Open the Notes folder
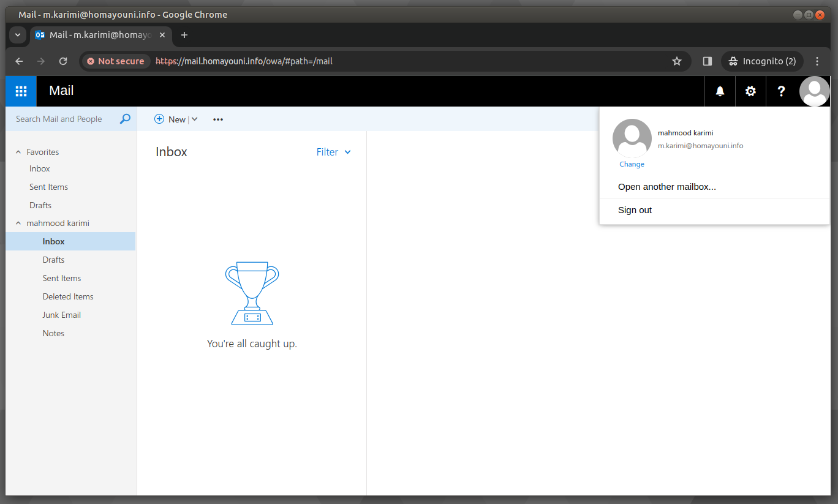 (53, 333)
